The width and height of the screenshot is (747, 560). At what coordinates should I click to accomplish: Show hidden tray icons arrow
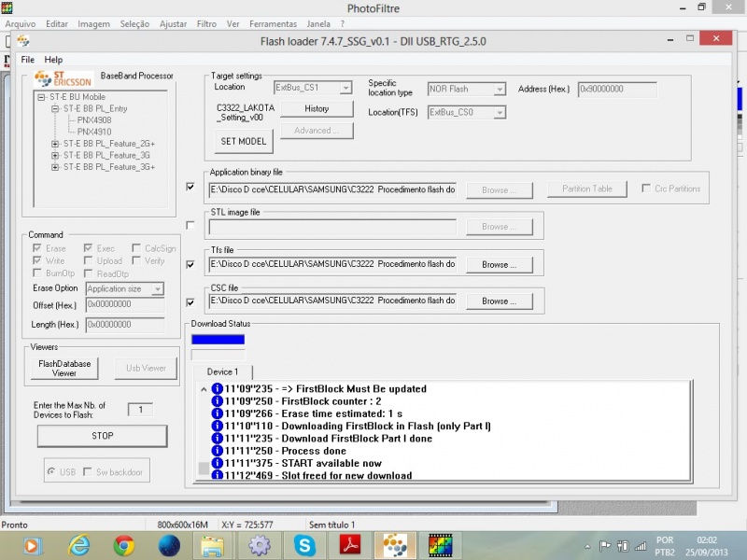[x=587, y=546]
